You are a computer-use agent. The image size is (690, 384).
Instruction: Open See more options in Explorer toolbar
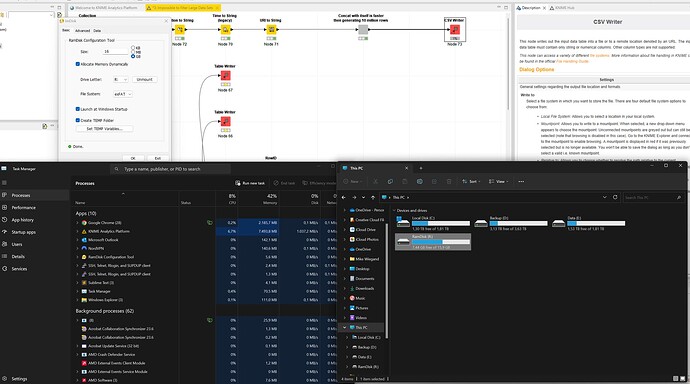coord(521,181)
